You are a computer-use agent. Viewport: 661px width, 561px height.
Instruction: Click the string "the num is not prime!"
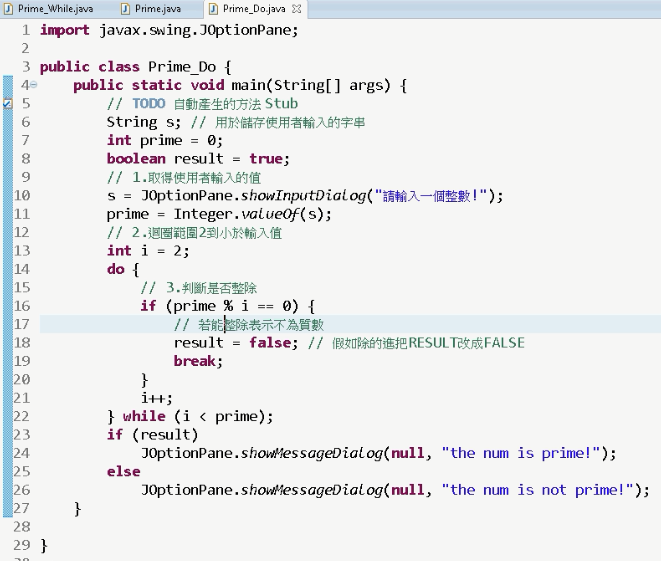click(x=537, y=490)
